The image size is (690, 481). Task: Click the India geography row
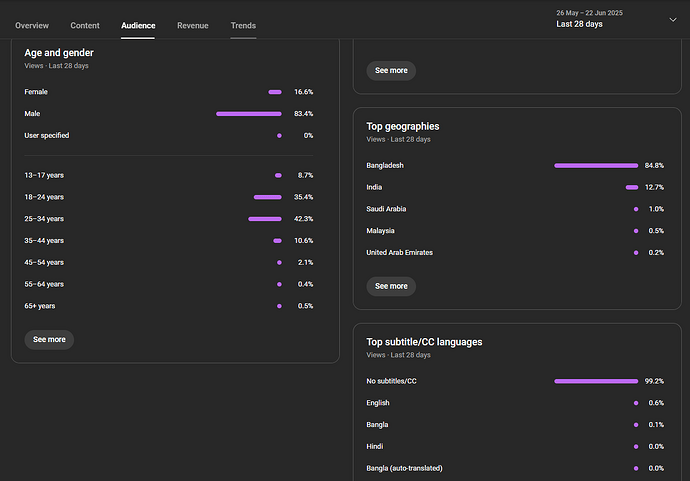(515, 187)
